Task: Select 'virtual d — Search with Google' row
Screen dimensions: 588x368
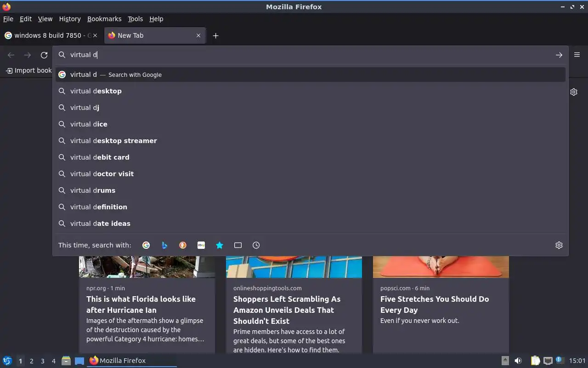Action: click(311, 75)
